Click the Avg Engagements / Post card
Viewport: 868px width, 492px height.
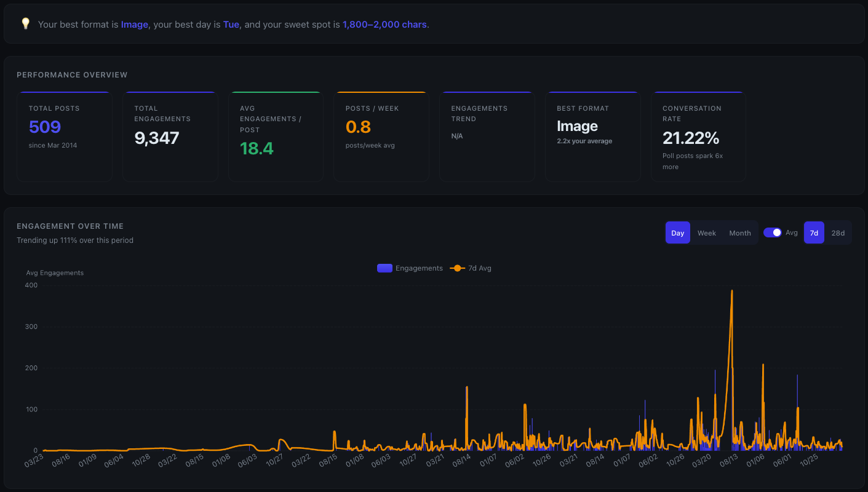(276, 135)
